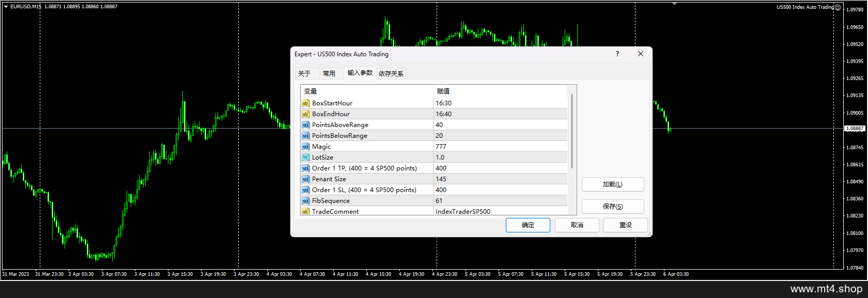
Task: Select the LotSize value 1.0
Action: tap(500, 158)
